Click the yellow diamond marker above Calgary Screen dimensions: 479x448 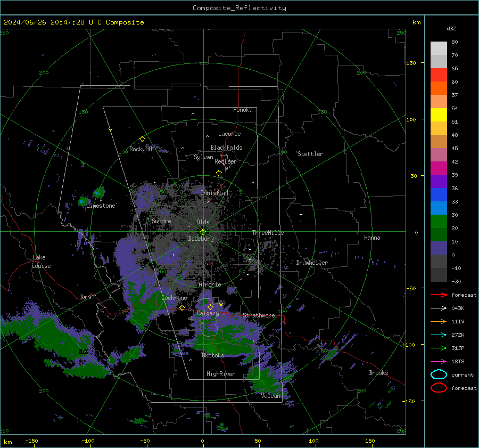tap(210, 307)
